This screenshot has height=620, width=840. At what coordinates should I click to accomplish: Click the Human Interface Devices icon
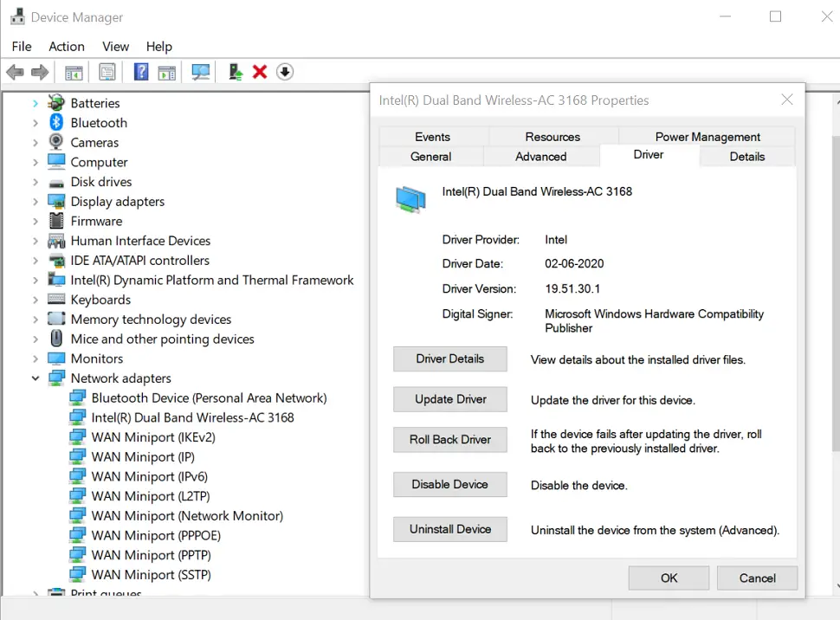coord(56,241)
